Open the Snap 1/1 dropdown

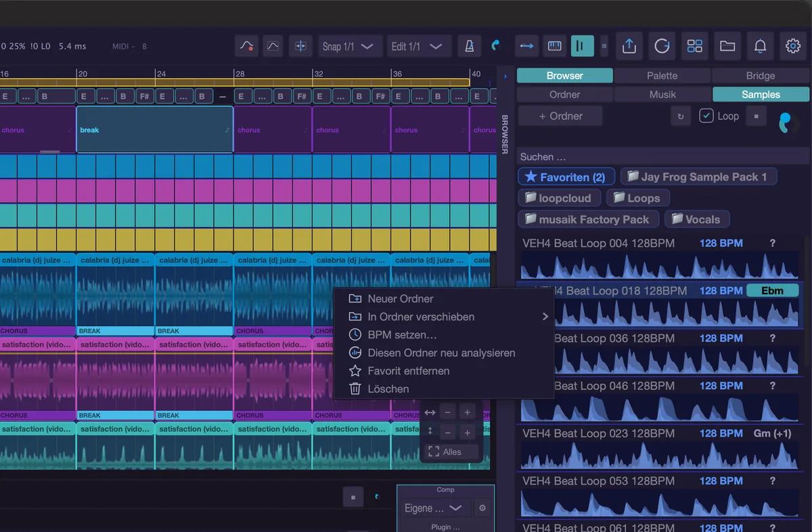[350, 46]
